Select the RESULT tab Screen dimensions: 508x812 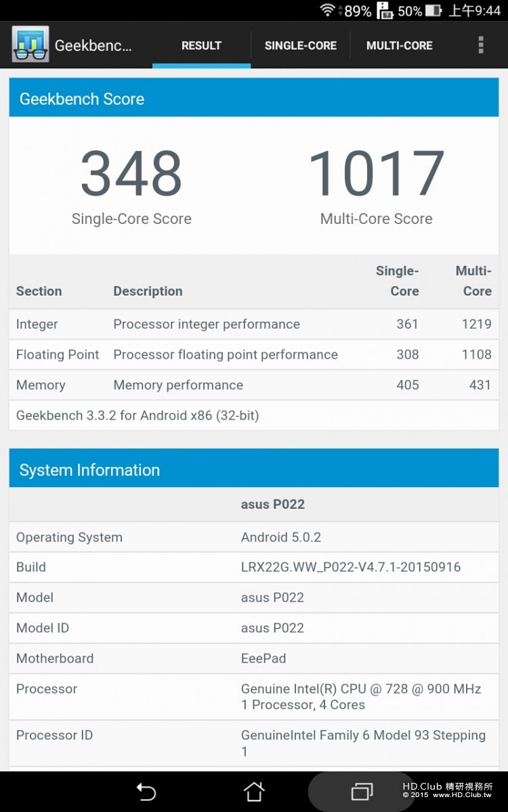point(201,45)
